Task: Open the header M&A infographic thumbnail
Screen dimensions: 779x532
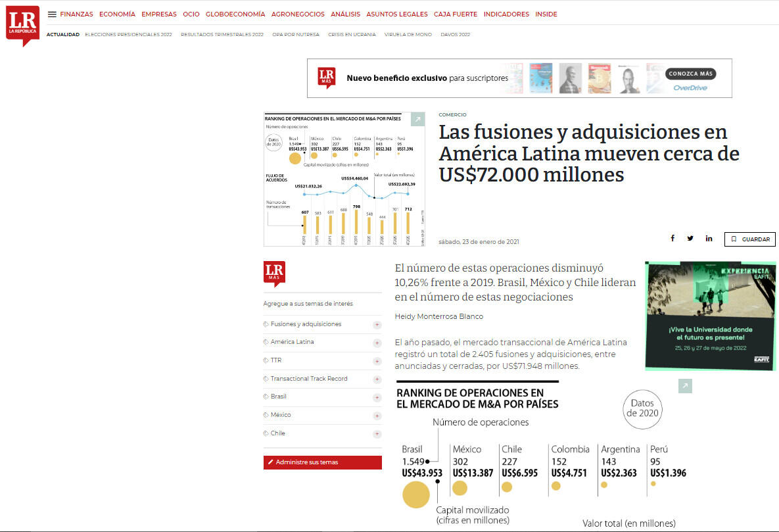Action: coord(344,180)
